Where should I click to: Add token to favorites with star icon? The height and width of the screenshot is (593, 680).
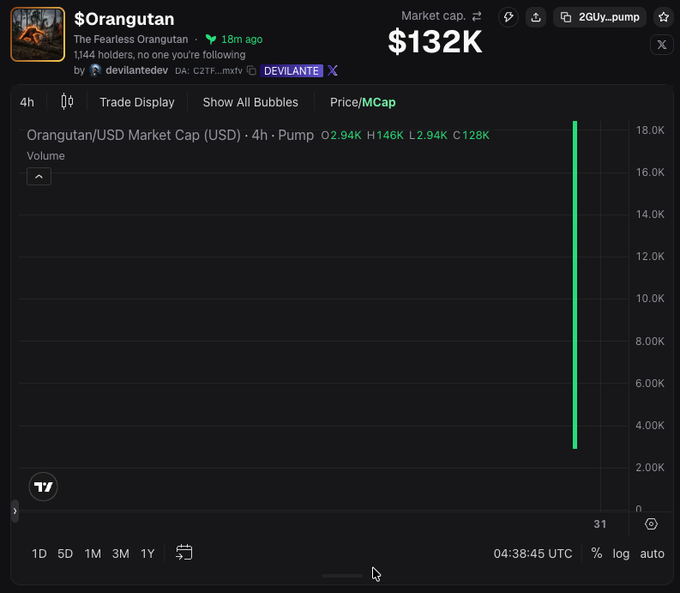(664, 17)
